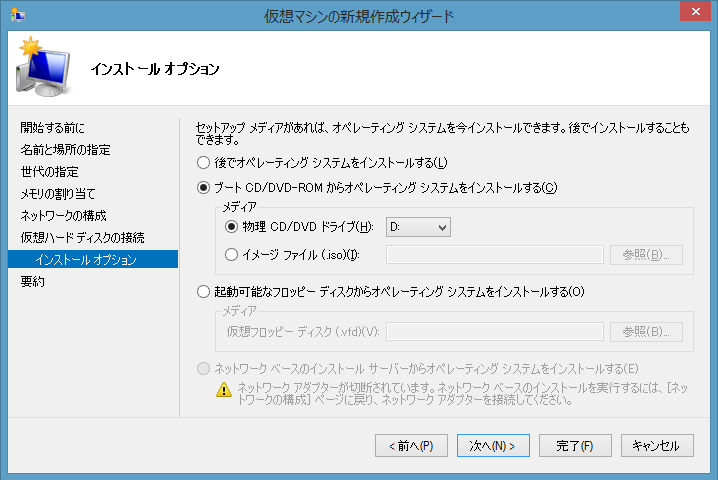Click the 仮想フロッピー ディスク (.vfd) path field

pos(495,332)
